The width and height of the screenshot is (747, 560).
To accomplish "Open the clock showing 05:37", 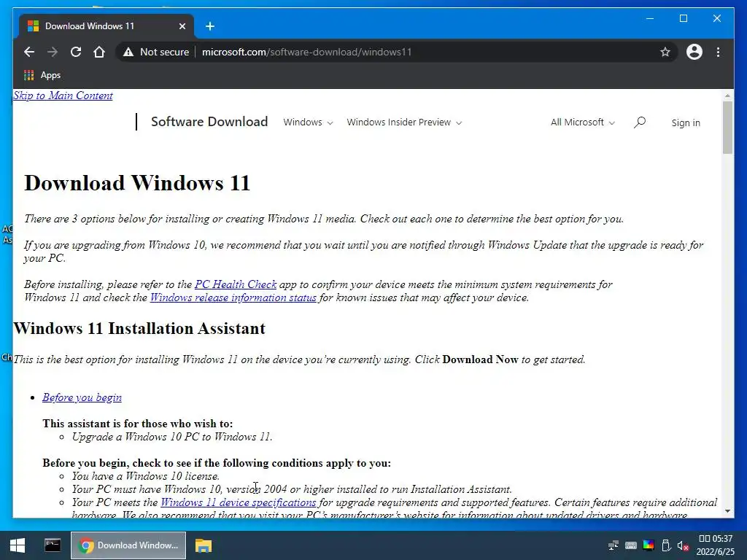I will 715,545.
